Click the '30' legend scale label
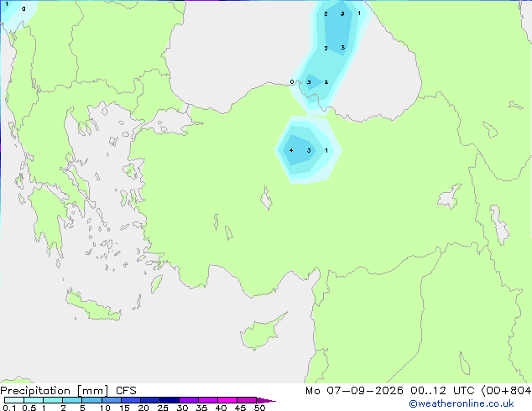Screen dimensions: 532x411 (182, 408)
